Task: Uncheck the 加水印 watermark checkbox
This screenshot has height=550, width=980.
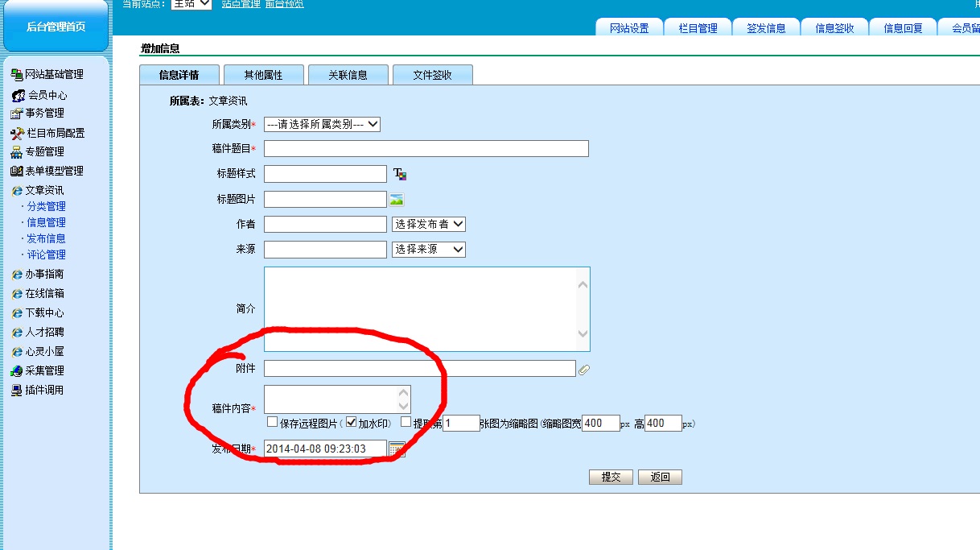Action: coord(351,422)
